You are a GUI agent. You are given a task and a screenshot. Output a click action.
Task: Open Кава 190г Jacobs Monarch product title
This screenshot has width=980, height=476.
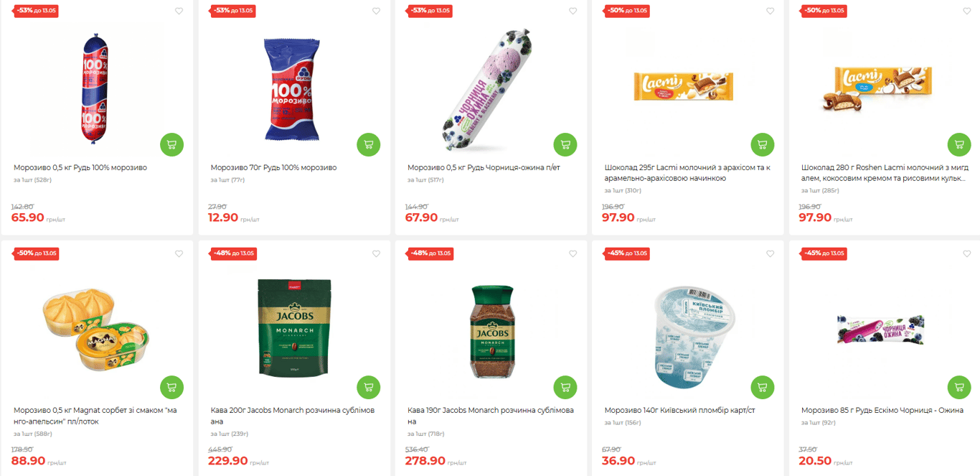491,416
